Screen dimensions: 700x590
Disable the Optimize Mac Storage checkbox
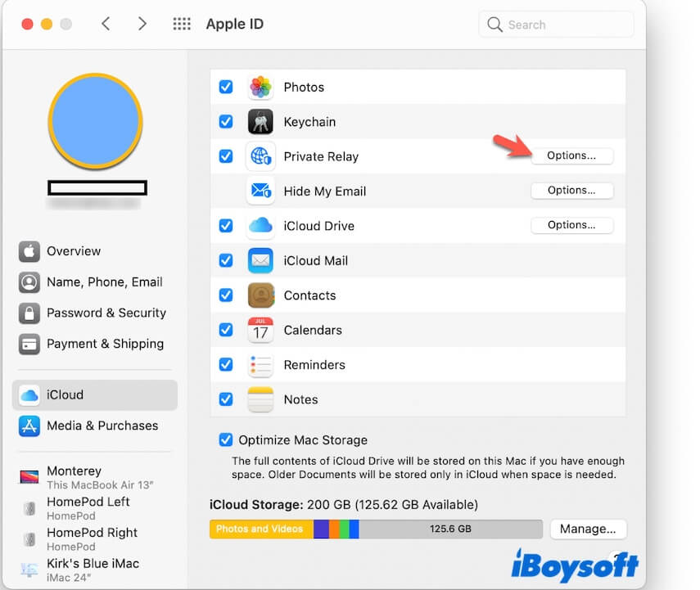(226, 440)
